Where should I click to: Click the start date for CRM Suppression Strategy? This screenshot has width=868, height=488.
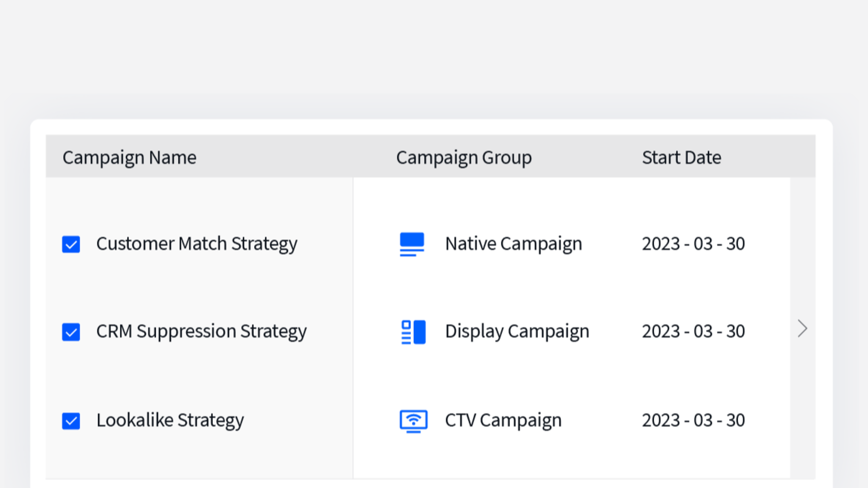pyautogui.click(x=693, y=331)
